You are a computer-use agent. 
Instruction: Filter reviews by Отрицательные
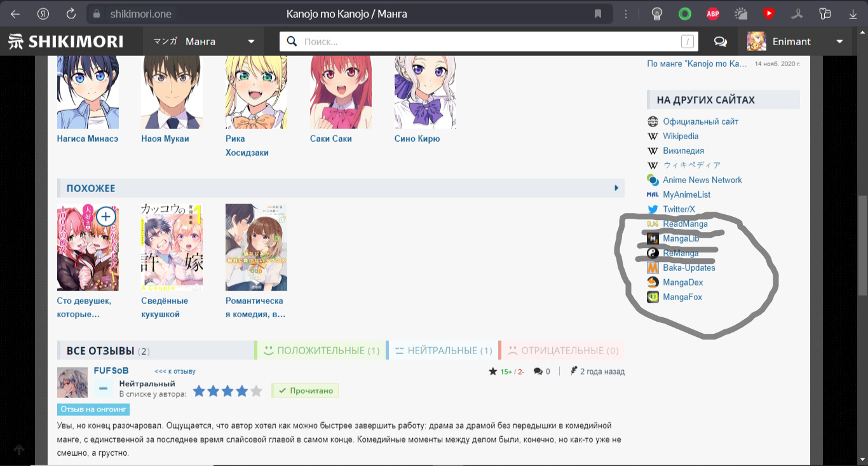562,350
